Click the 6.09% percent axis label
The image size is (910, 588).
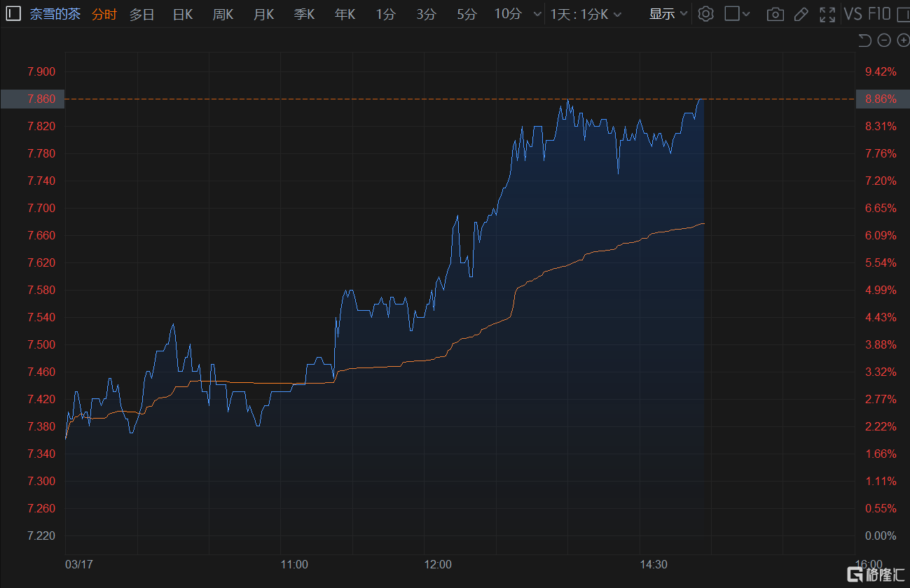tap(881, 235)
